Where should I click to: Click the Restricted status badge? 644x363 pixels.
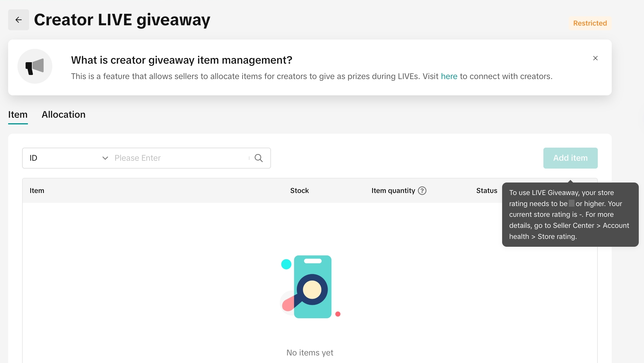(x=590, y=23)
